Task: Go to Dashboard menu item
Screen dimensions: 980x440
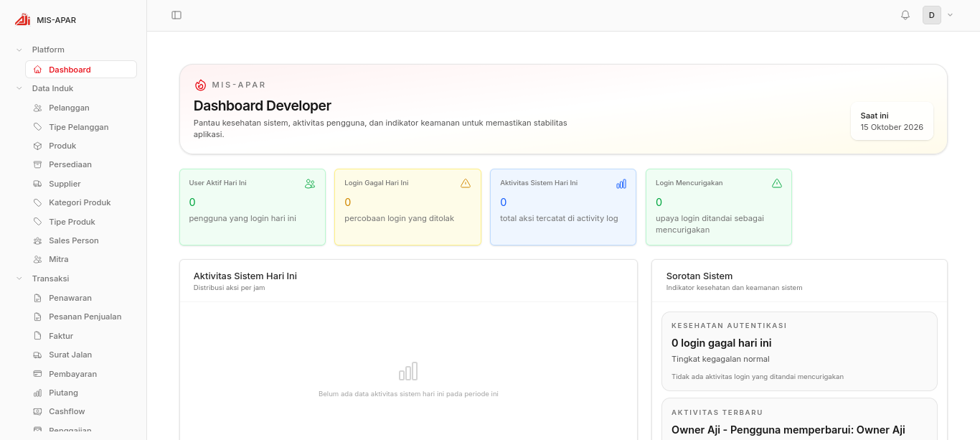Action: tap(81, 70)
